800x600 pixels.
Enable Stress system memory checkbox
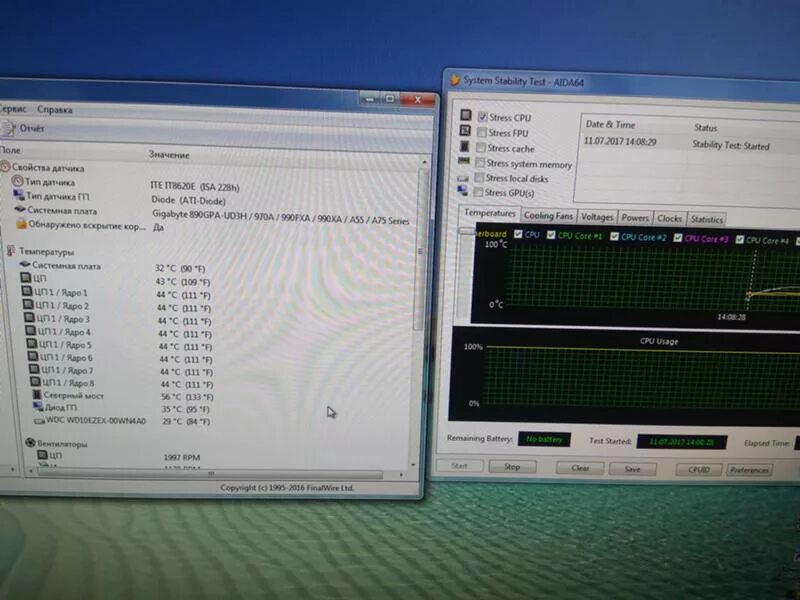pos(480,163)
